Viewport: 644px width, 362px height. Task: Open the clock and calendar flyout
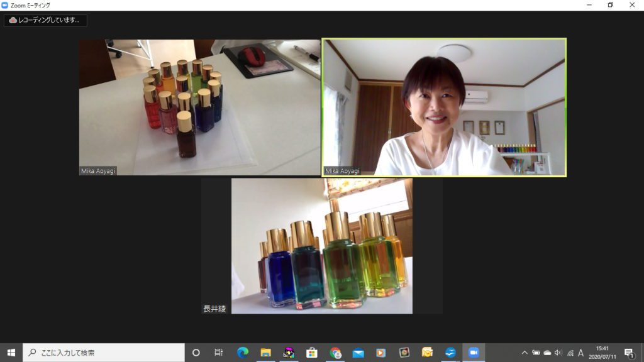(x=602, y=353)
